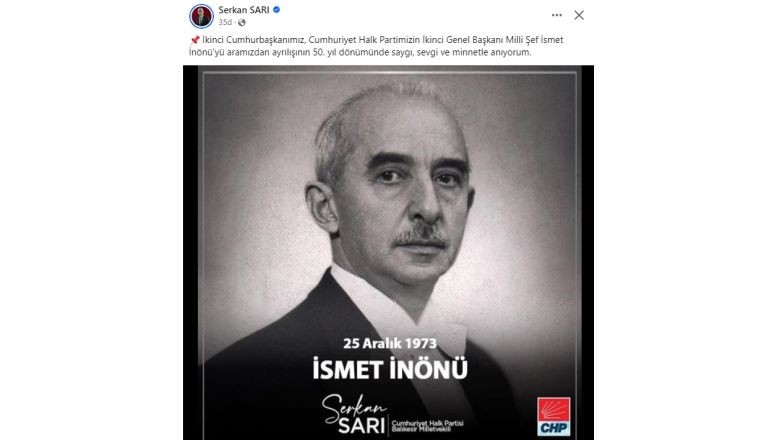Click the 25 Aralık 1973 date text

click(x=390, y=344)
